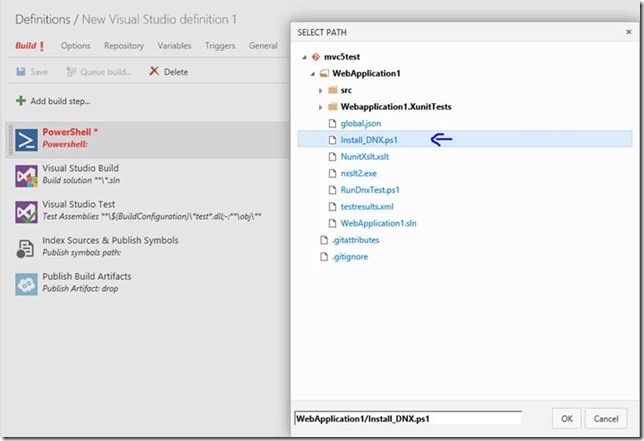
Task: Click the RunDnxTest.ps1 file icon
Action: 333,190
